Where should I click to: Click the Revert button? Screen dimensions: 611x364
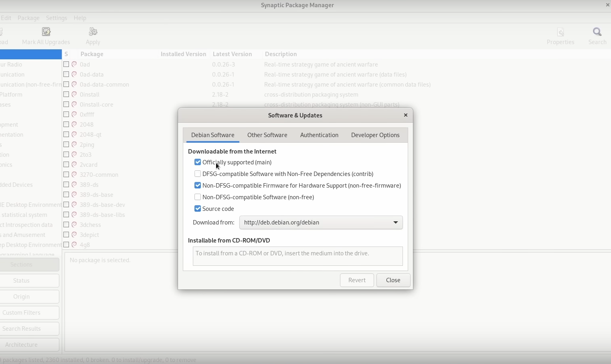point(357,280)
